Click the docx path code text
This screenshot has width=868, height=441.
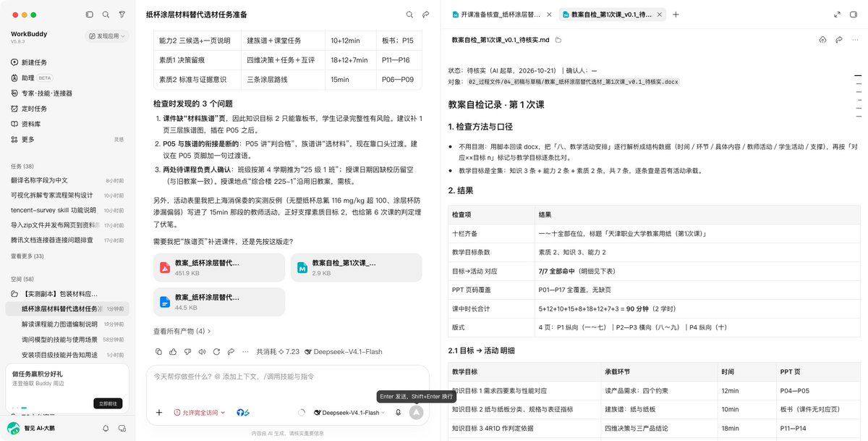point(574,82)
